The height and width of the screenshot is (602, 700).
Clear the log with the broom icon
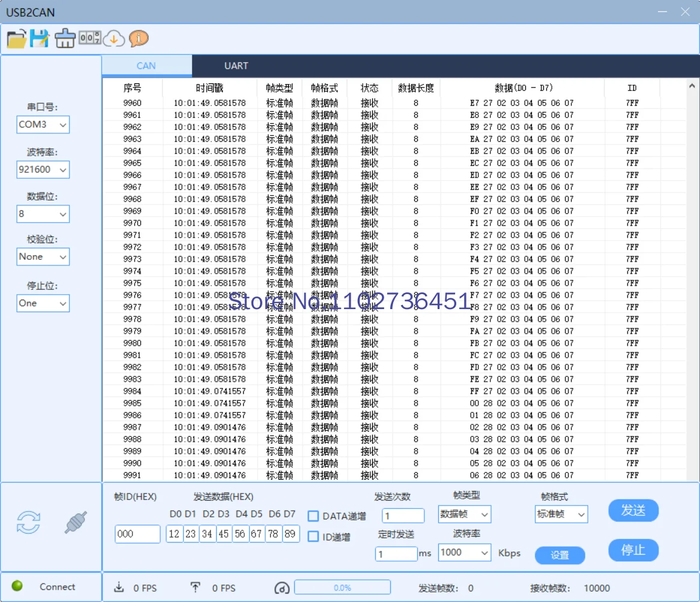(x=65, y=39)
